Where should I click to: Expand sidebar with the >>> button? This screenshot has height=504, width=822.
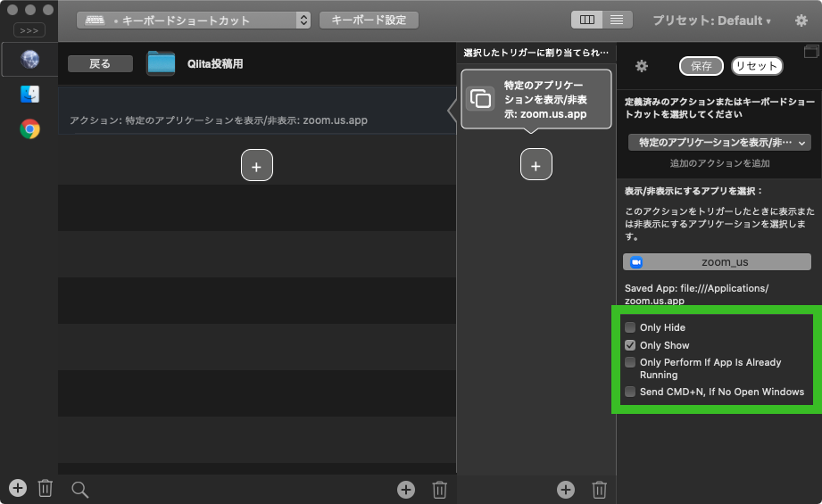(29, 30)
